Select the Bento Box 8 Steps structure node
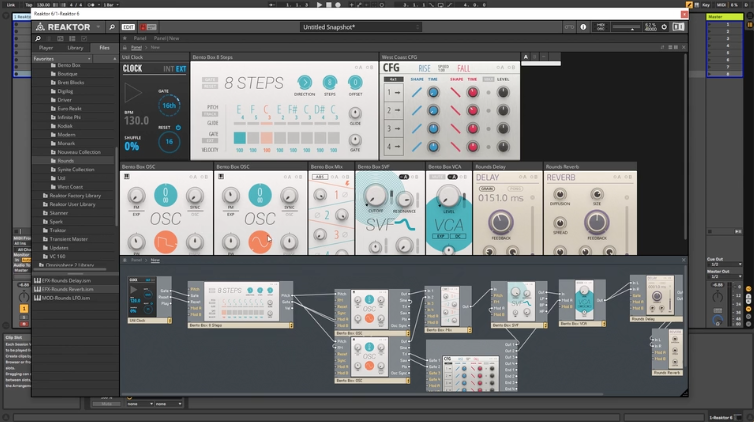754x422 pixels. click(x=240, y=305)
